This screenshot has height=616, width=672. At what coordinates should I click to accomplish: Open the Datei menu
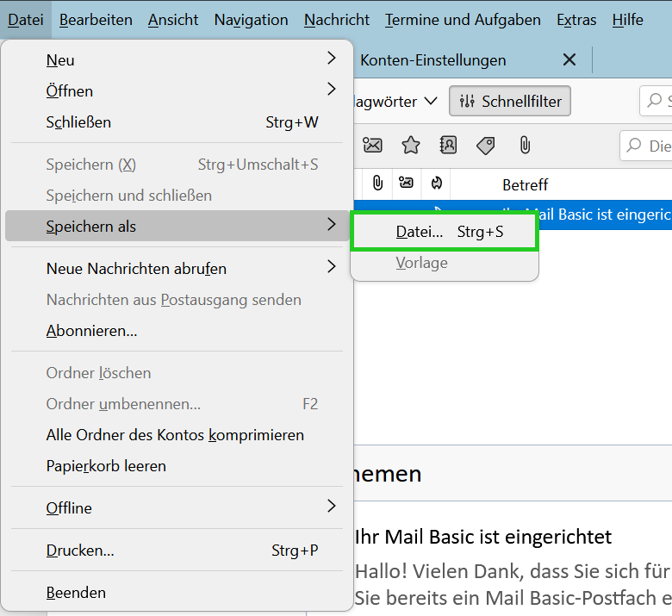tap(26, 20)
